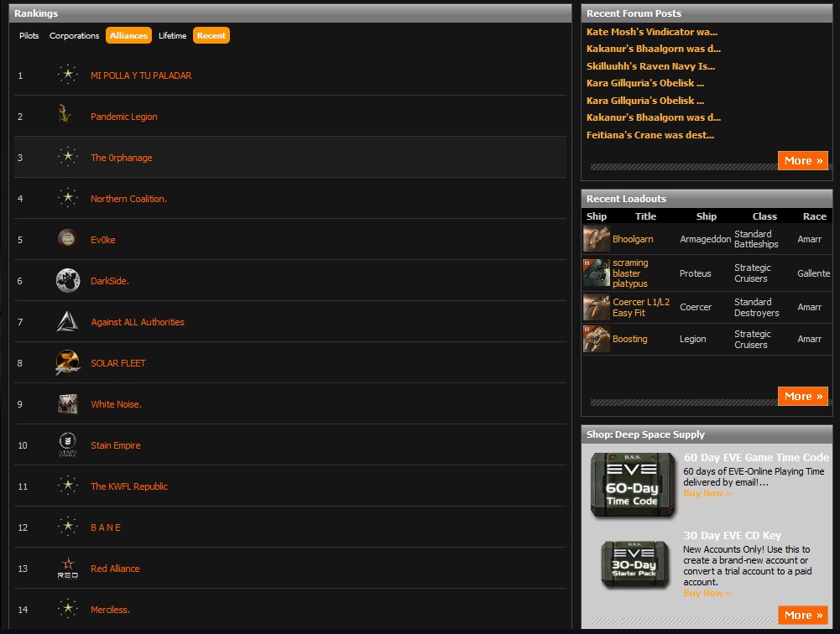
Task: Click the Stain Empire alliance logo
Action: coord(68,445)
